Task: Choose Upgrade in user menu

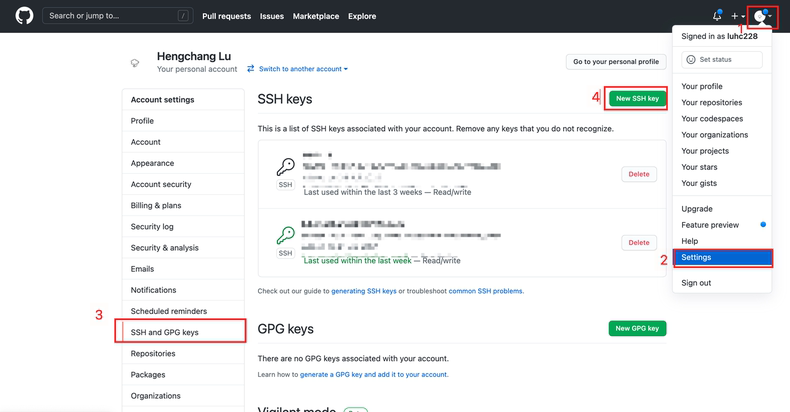Action: [x=722, y=209]
